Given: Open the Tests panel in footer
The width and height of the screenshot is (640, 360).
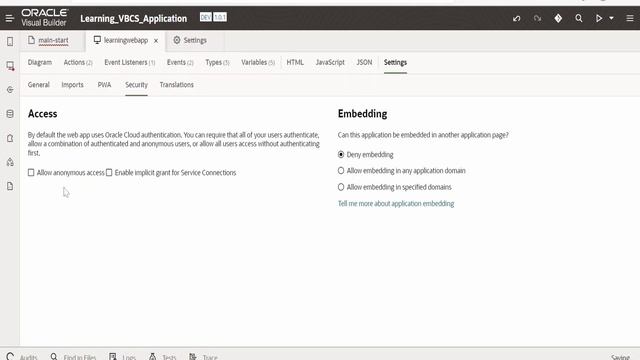Looking at the screenshot, I should (162, 357).
